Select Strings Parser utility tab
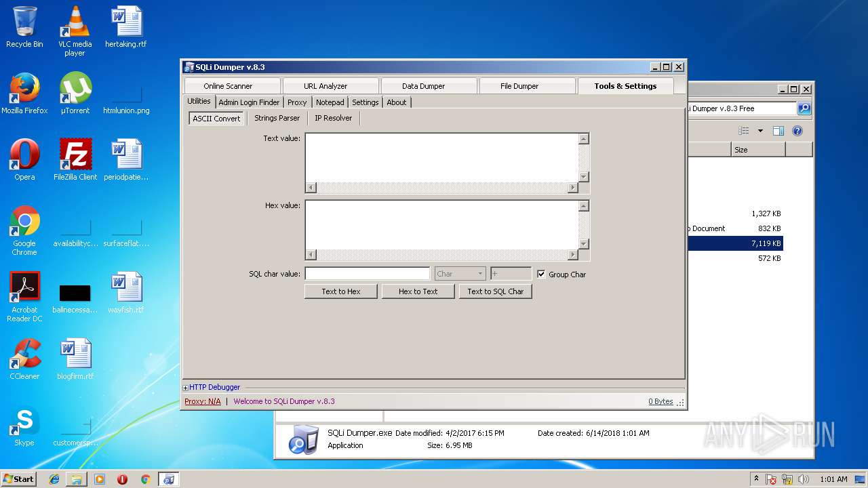Viewport: 868px width, 488px height. (x=277, y=118)
